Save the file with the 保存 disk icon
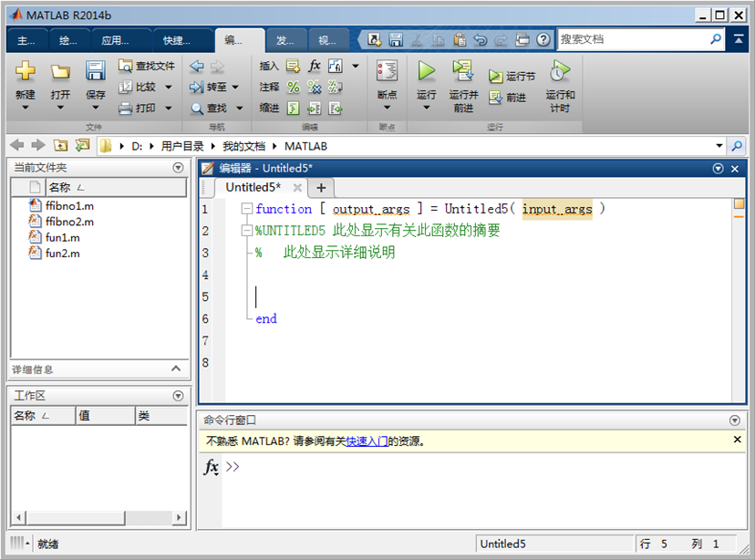Viewport: 755px width, 560px height. tap(96, 71)
